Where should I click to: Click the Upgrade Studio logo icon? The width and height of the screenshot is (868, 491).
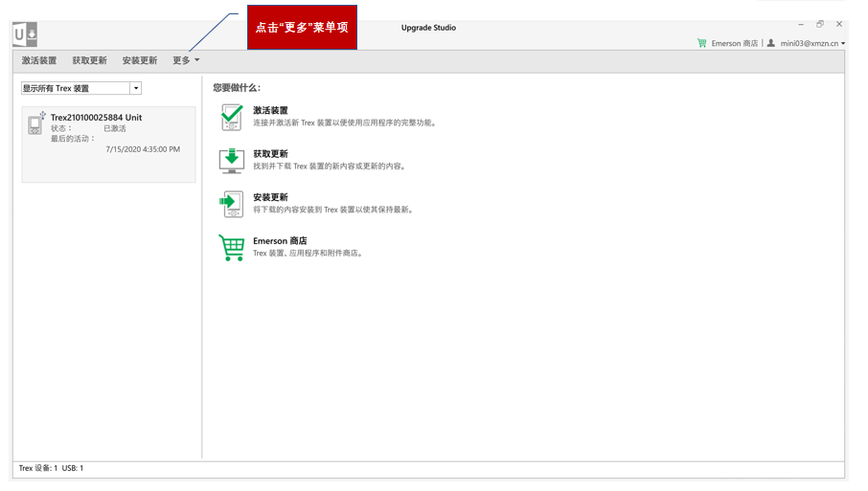point(25,35)
